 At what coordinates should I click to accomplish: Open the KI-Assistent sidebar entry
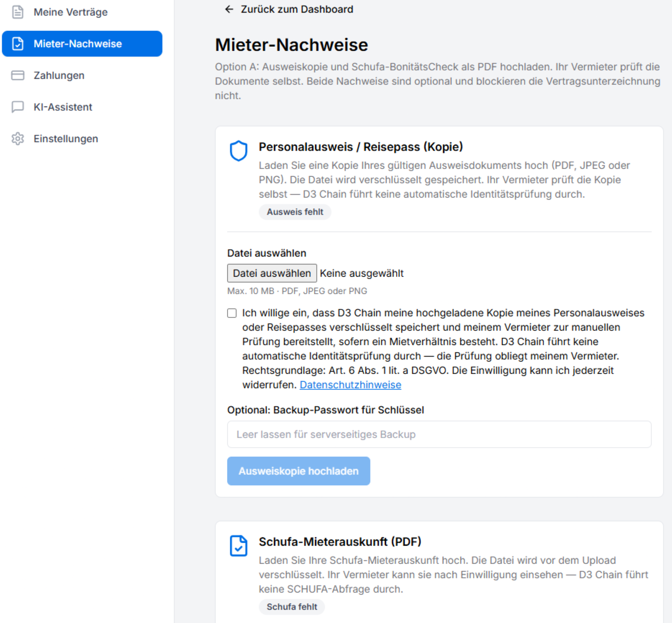tap(82, 107)
